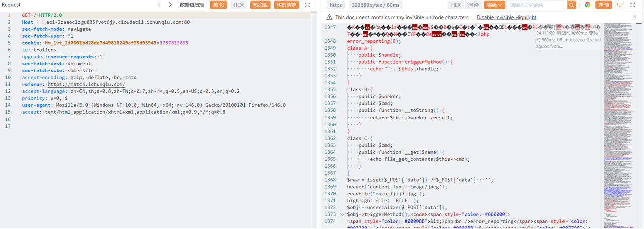This screenshot has width=644, height=229.
Task: Toggle 渲染 render mode for the response
Action: pyautogui.click(x=473, y=5)
